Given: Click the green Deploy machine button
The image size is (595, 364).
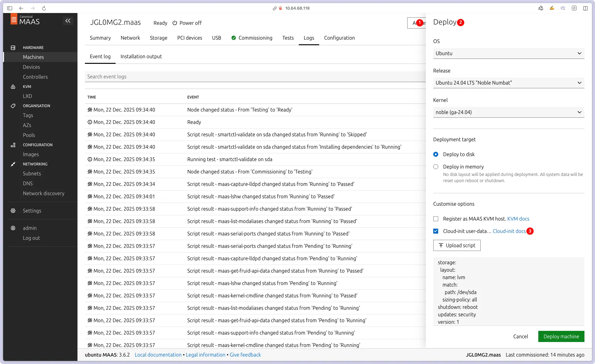Looking at the screenshot, I should click(561, 336).
